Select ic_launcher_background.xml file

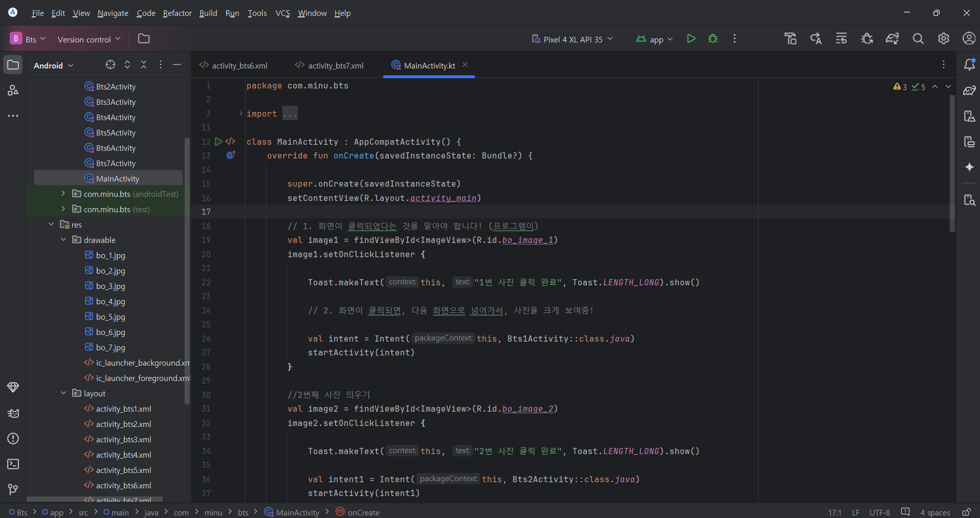(x=137, y=363)
